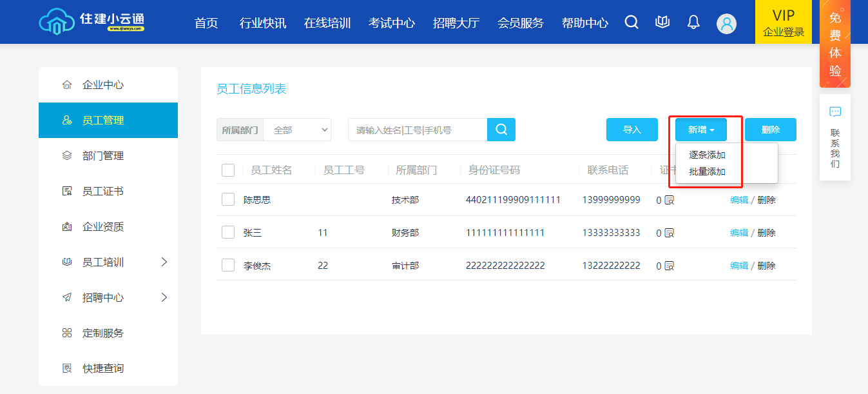
Task: Open notifications bell icon
Action: pyautogui.click(x=693, y=23)
